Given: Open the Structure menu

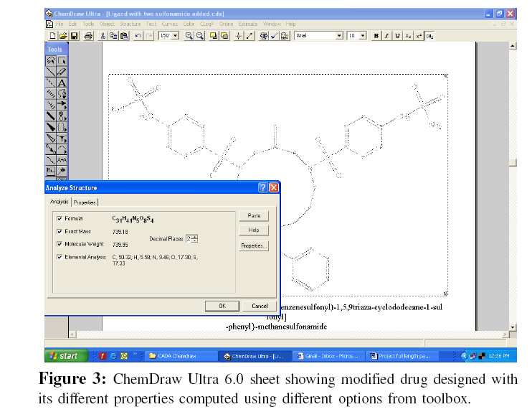Looking at the screenshot, I should pos(130,24).
